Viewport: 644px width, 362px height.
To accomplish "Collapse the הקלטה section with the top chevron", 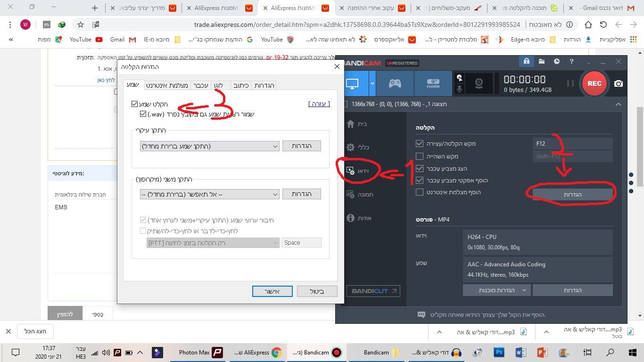I will point(618,104).
